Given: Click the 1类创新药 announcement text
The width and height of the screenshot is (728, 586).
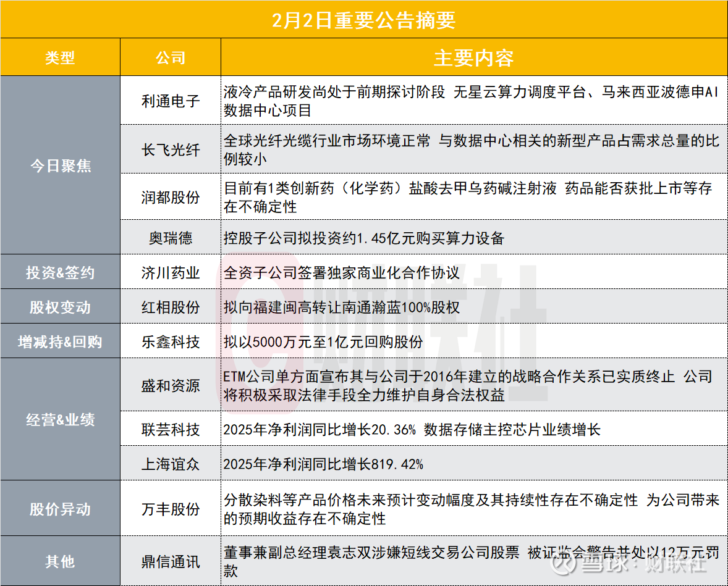Looking at the screenshot, I should coord(468,197).
